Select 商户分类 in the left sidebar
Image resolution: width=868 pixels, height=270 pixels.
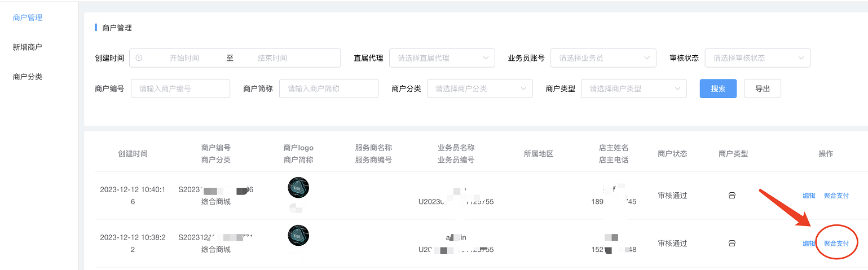pyautogui.click(x=28, y=77)
